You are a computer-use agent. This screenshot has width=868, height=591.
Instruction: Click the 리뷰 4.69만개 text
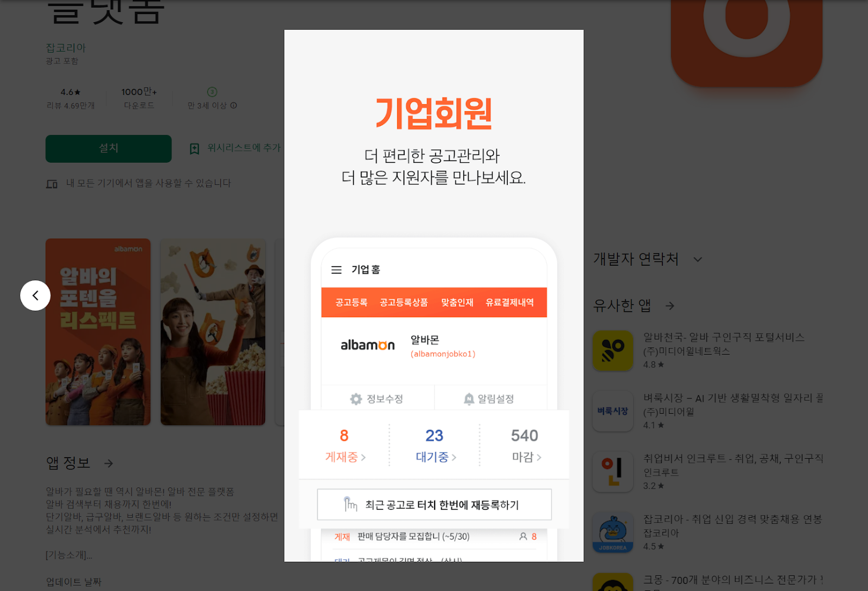[x=71, y=106]
